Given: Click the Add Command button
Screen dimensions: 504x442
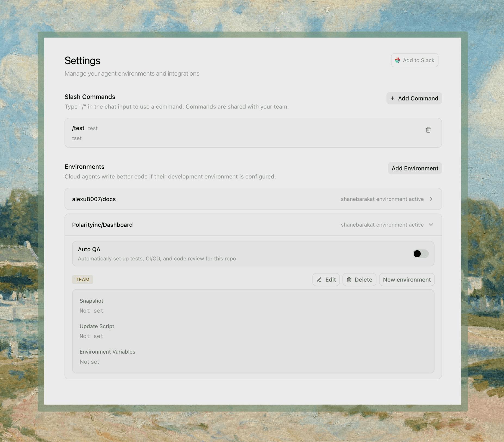Looking at the screenshot, I should (414, 98).
